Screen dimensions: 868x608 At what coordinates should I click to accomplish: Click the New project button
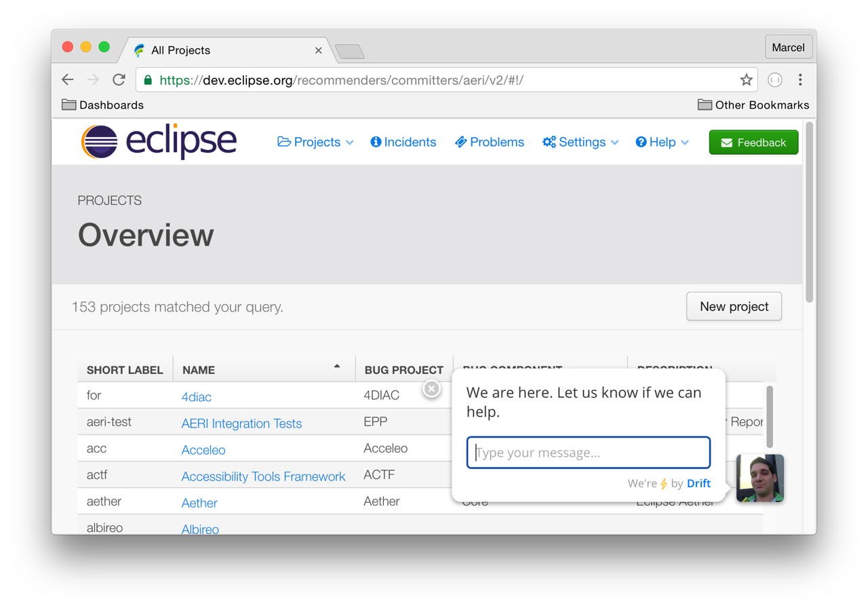click(x=734, y=307)
